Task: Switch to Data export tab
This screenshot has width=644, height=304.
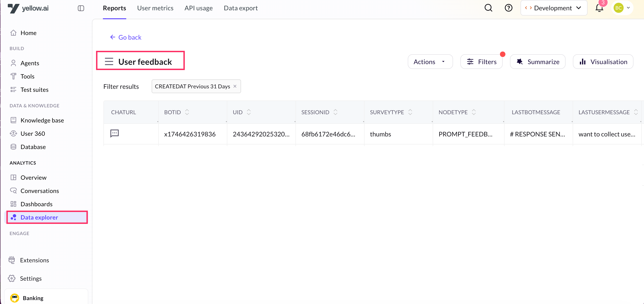Action: pyautogui.click(x=241, y=8)
